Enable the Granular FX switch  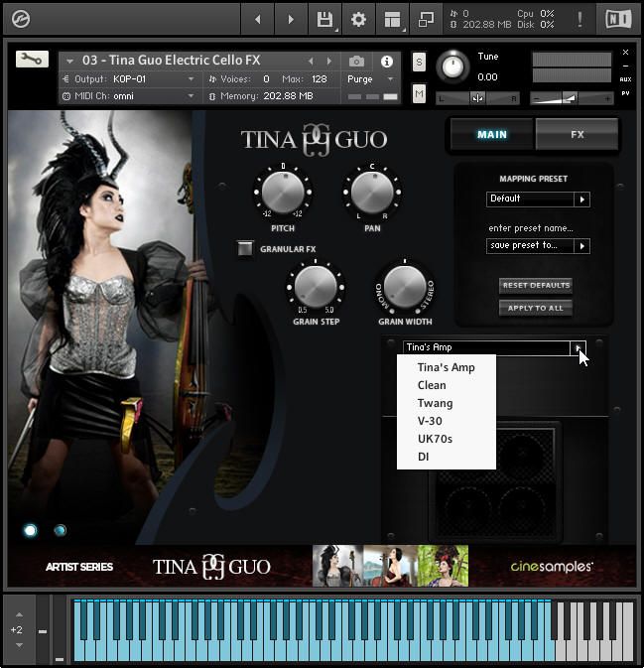[x=245, y=248]
